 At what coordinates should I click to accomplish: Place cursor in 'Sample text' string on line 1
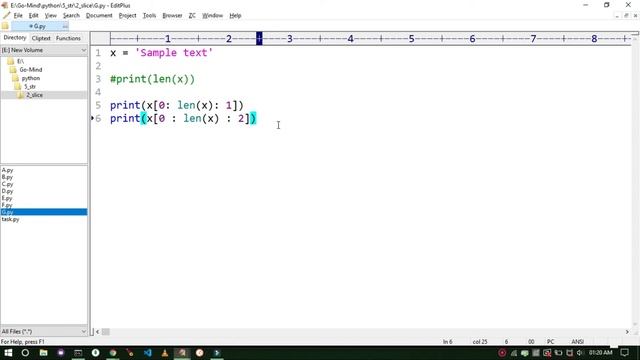[x=174, y=53]
